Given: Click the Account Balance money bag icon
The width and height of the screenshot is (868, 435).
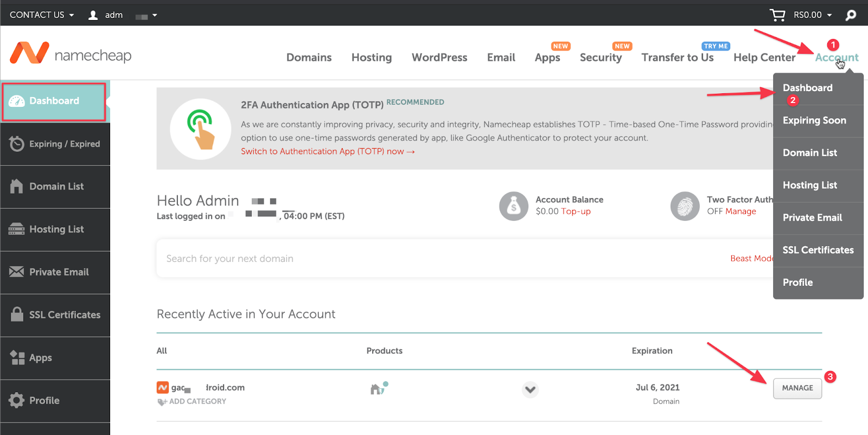Looking at the screenshot, I should 514,206.
